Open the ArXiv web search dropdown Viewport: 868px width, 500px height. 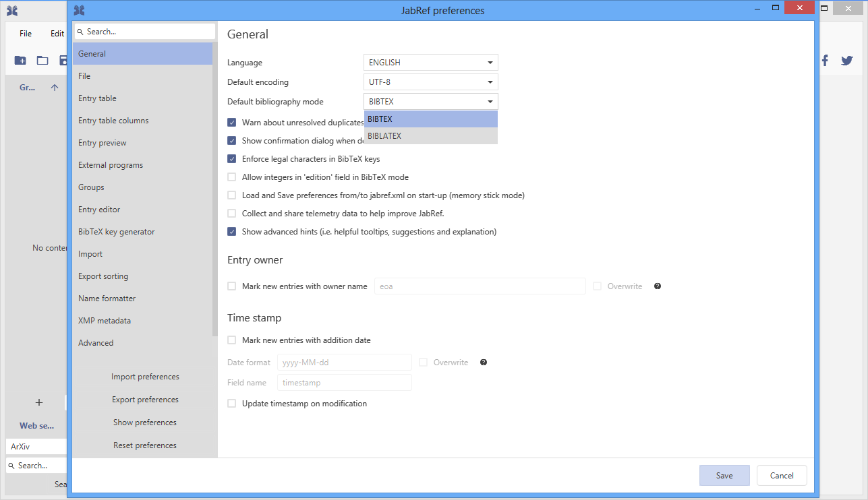click(36, 447)
